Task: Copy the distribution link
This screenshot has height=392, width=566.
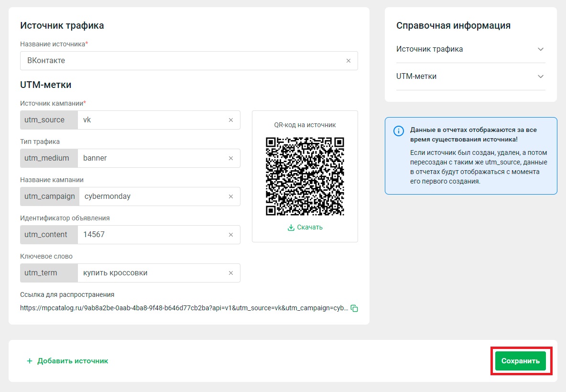Action: pyautogui.click(x=354, y=308)
